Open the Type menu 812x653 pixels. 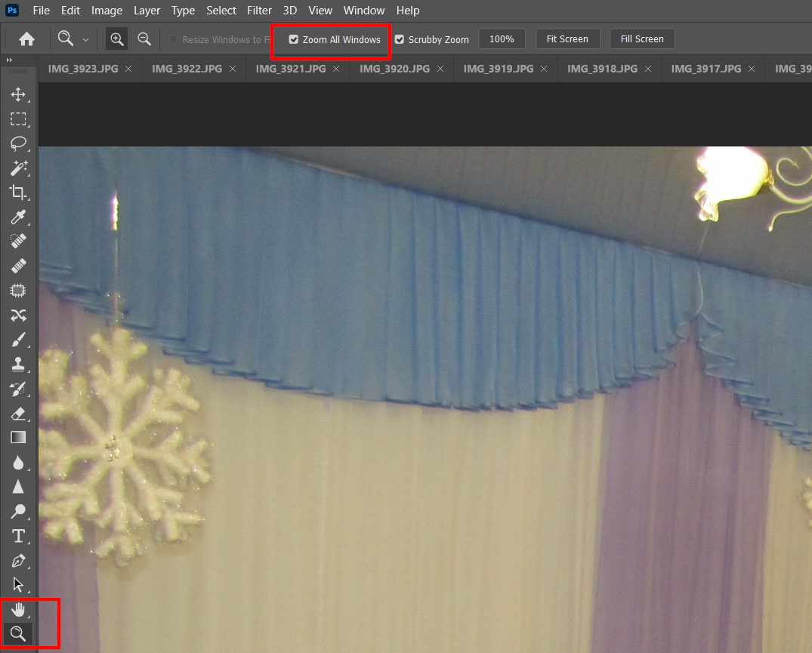(x=183, y=11)
